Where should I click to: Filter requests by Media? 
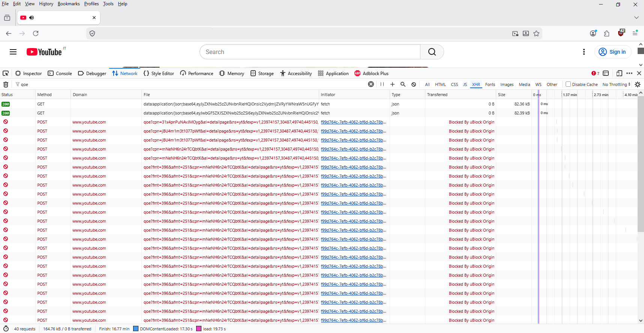524,84
